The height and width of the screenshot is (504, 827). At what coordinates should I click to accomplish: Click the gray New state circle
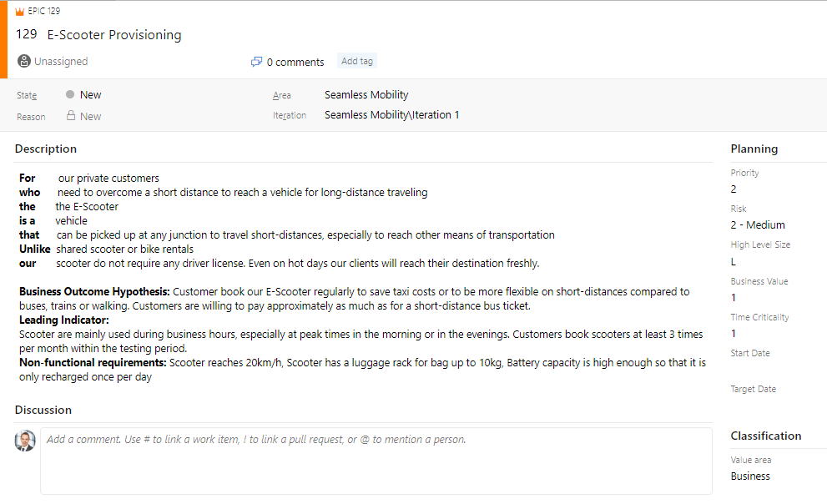(x=70, y=94)
